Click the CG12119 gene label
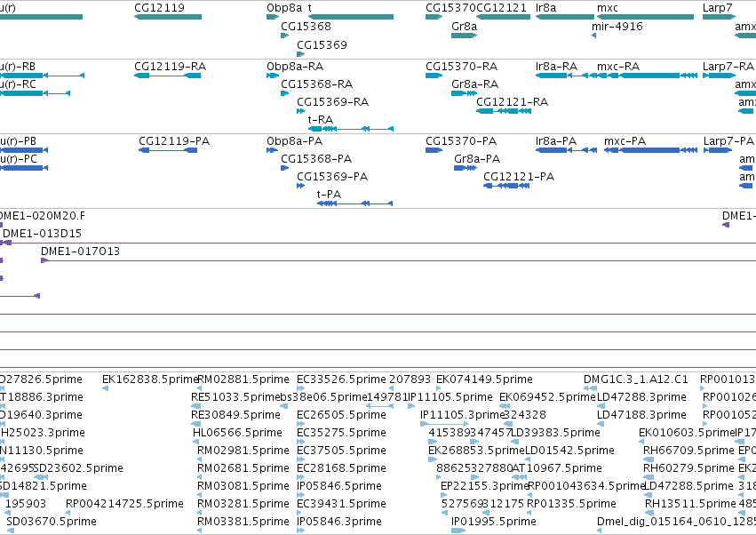 [x=159, y=8]
